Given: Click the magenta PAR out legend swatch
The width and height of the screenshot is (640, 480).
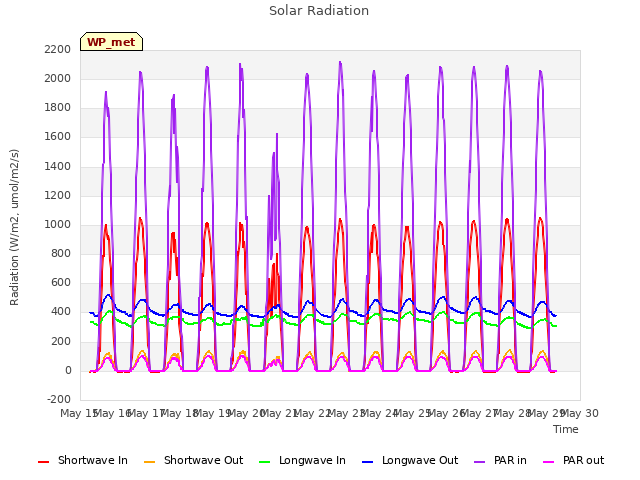Looking at the screenshot, I should [548, 462].
